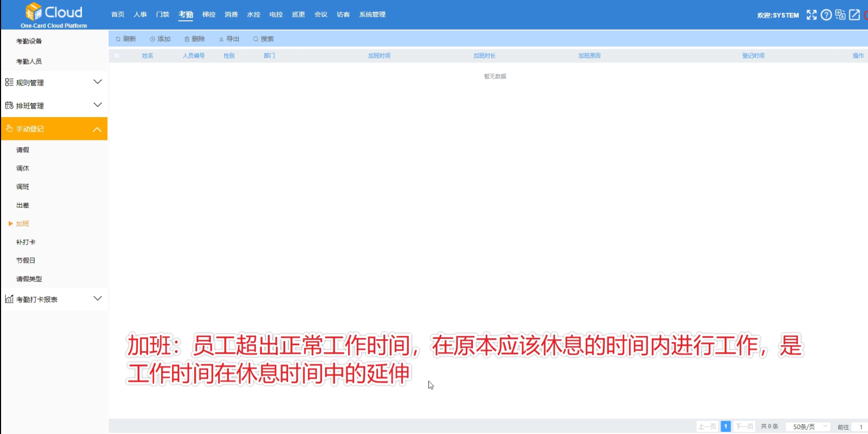Open 调班 under 手动登记
868x434 pixels.
(x=22, y=187)
